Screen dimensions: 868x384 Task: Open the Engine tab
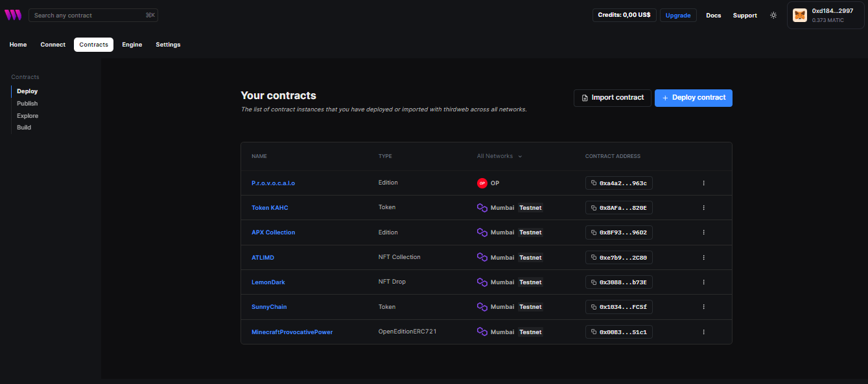coord(132,45)
